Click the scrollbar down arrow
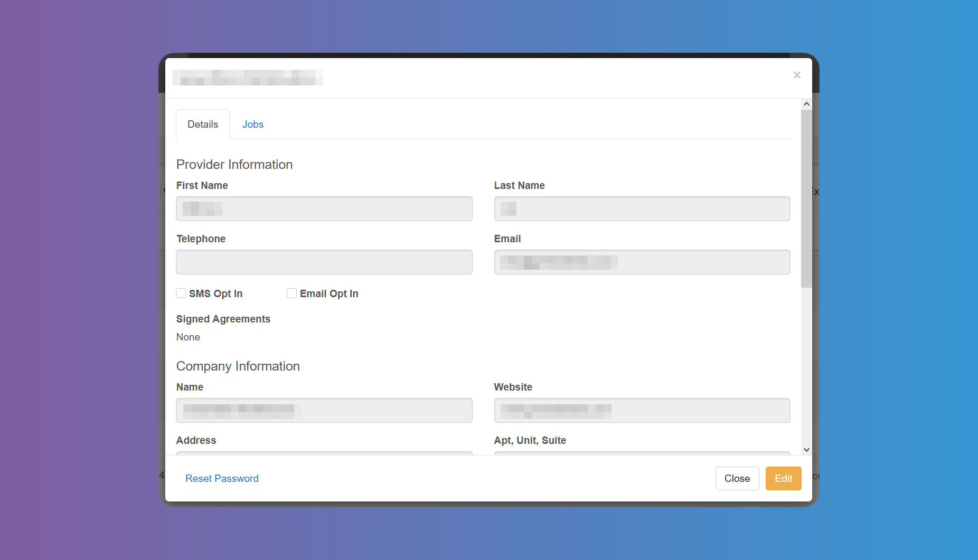 point(806,449)
